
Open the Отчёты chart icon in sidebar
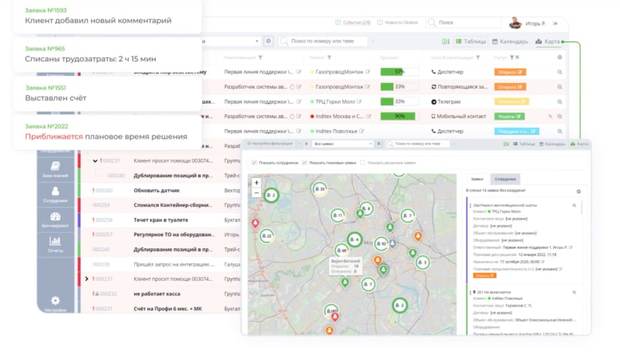(x=55, y=244)
